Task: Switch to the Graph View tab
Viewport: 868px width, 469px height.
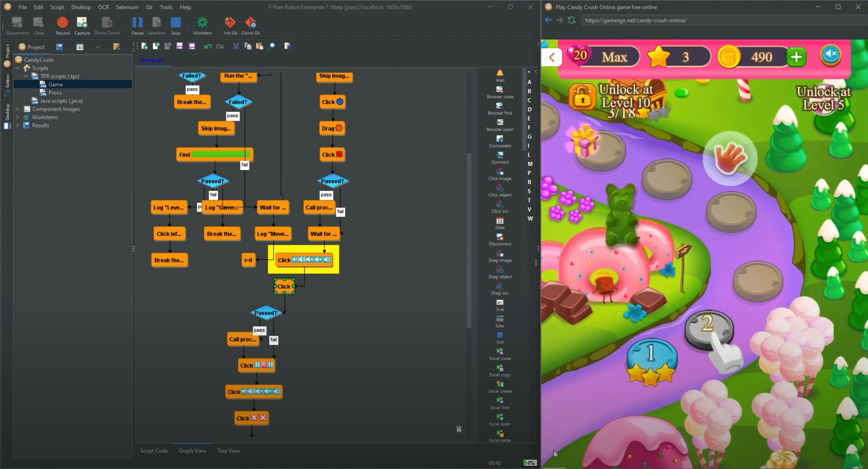Action: 192,451
